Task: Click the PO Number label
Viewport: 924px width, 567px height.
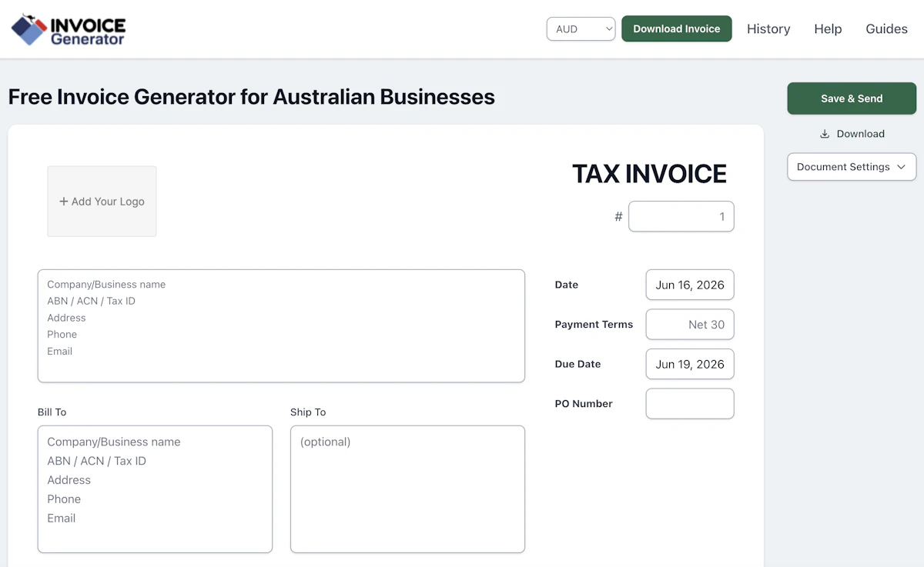Action: click(x=584, y=404)
